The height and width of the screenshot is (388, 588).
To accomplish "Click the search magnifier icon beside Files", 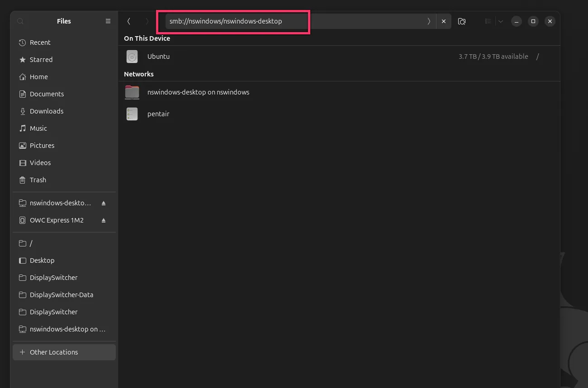I will pos(20,21).
